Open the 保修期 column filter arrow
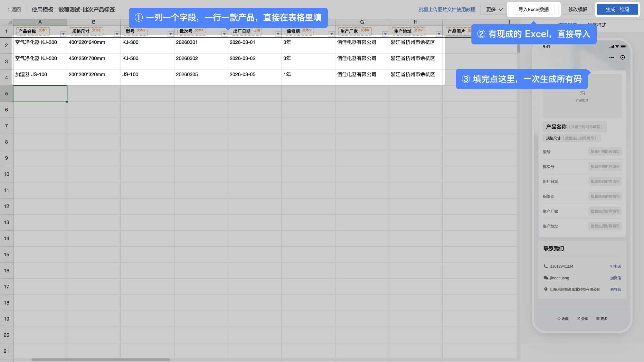Screen dimensions: 644x362 point(331,34)
